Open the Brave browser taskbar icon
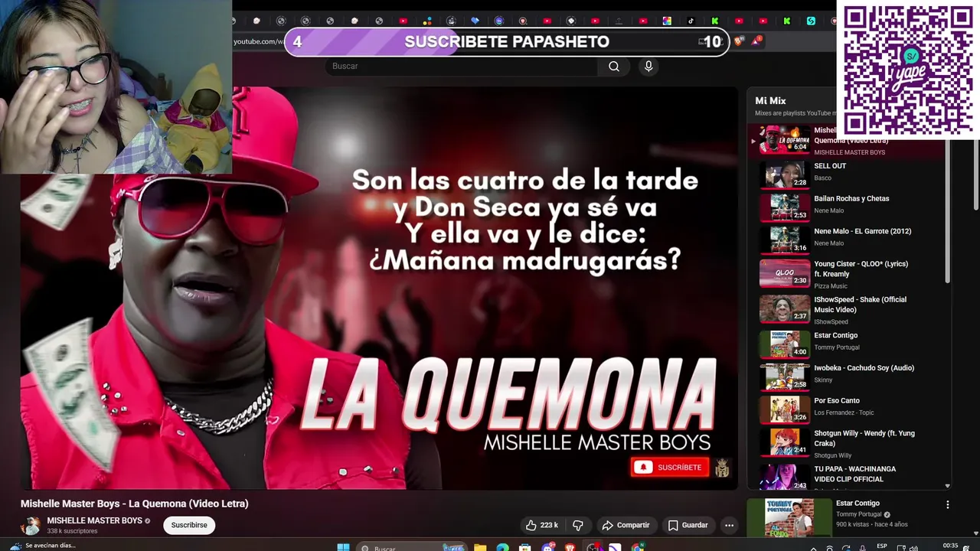The width and height of the screenshot is (980, 551). click(x=570, y=547)
